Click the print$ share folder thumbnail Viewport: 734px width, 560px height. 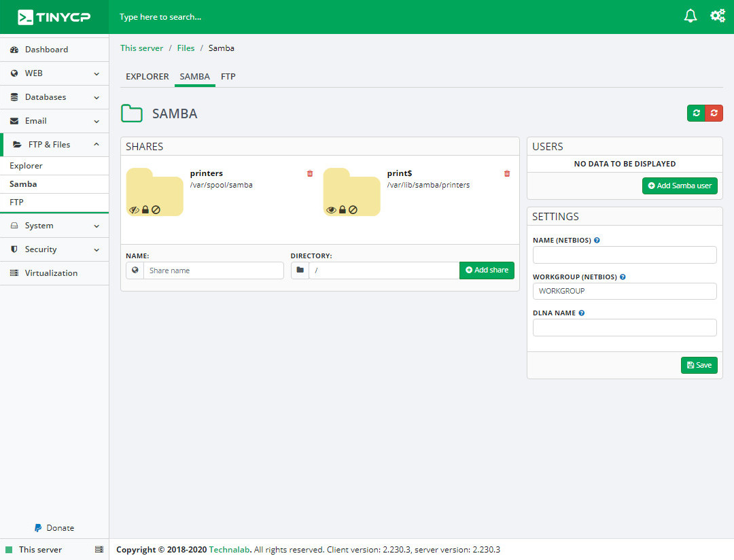(x=351, y=192)
